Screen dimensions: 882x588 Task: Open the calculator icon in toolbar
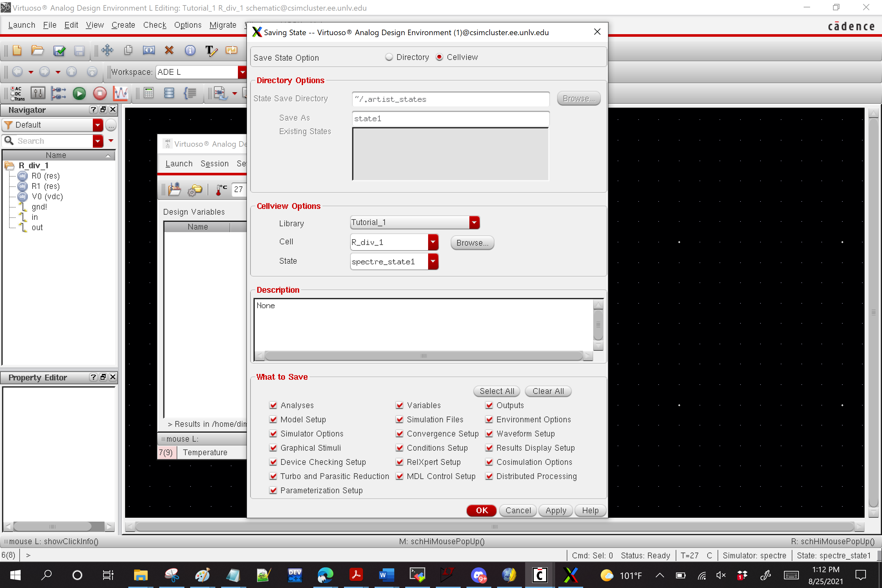pos(149,93)
